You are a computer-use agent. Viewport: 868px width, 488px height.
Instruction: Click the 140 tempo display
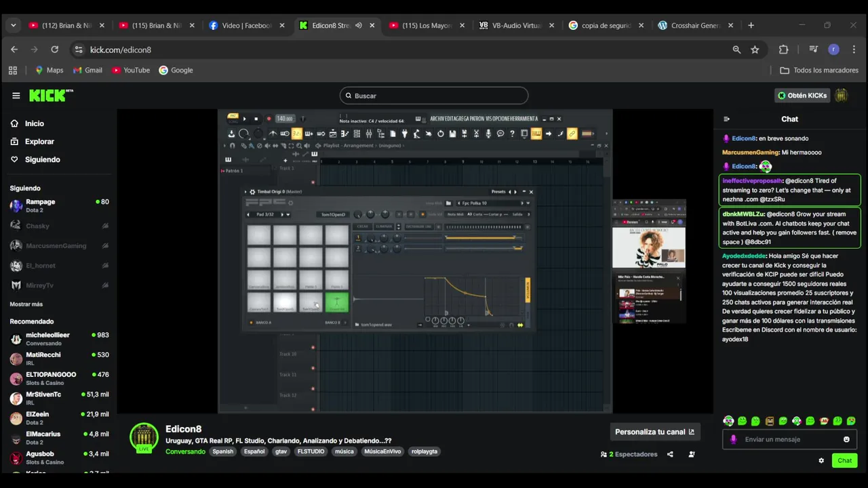click(x=284, y=119)
